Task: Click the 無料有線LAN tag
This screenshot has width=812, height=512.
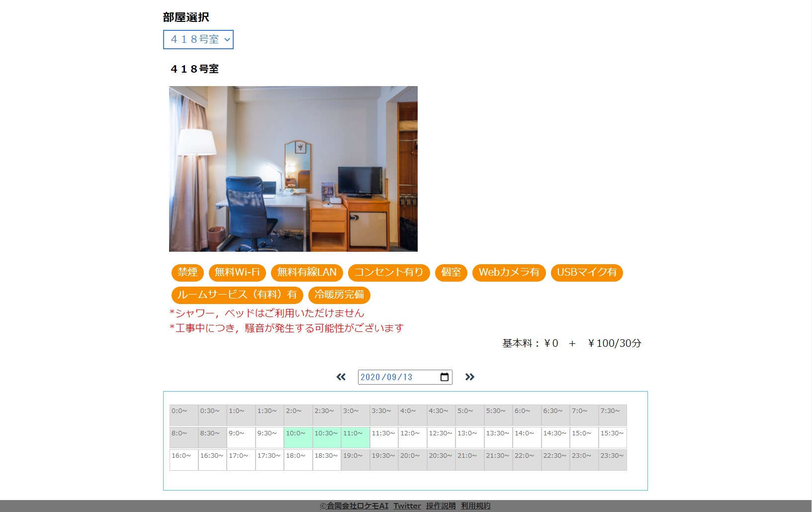Action: point(307,272)
